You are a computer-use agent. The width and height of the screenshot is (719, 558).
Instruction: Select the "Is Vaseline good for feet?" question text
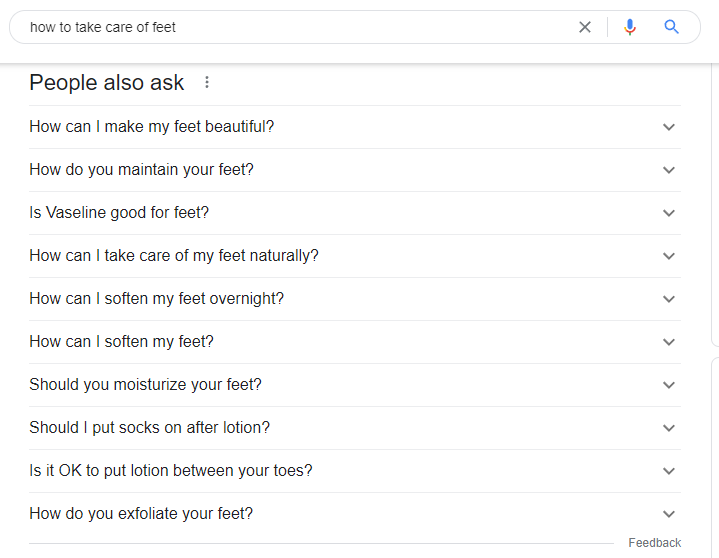tap(119, 213)
